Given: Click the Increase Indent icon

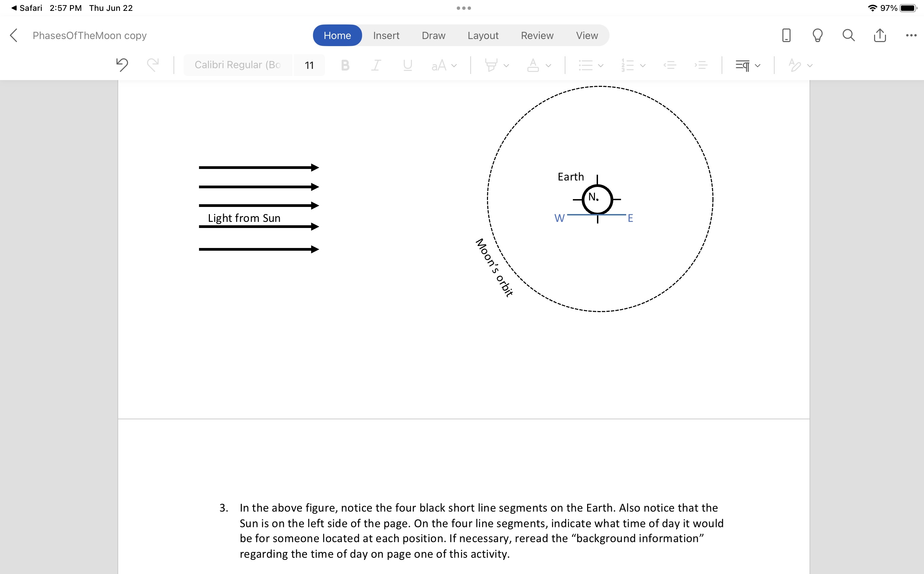Looking at the screenshot, I should (x=701, y=64).
